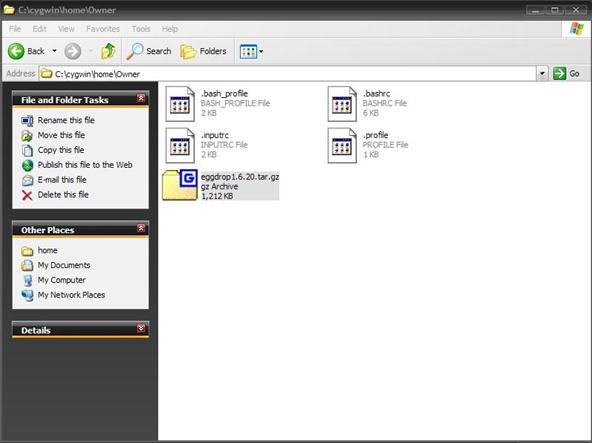The width and height of the screenshot is (592, 443).
Task: Click Delete this file red X
Action: [27, 195]
